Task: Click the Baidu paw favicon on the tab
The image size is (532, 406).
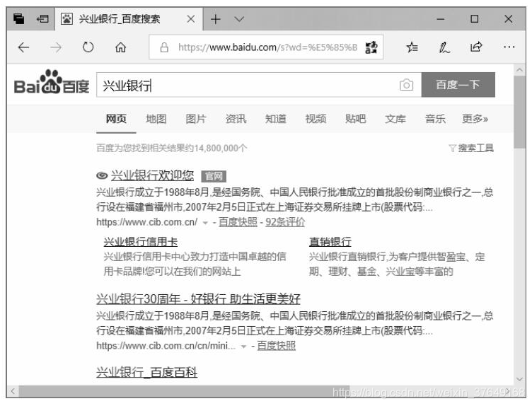Action: click(x=66, y=18)
